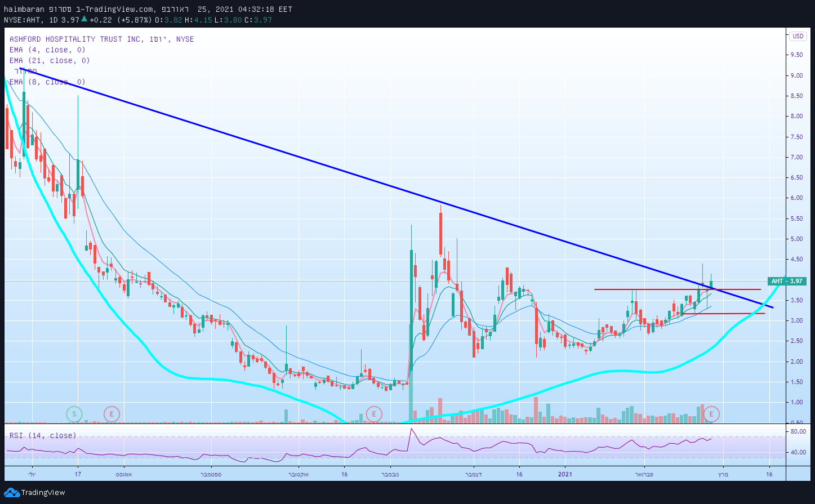Click the AHT 3.97 price label
The height and width of the screenshot is (504, 815).
click(x=786, y=281)
